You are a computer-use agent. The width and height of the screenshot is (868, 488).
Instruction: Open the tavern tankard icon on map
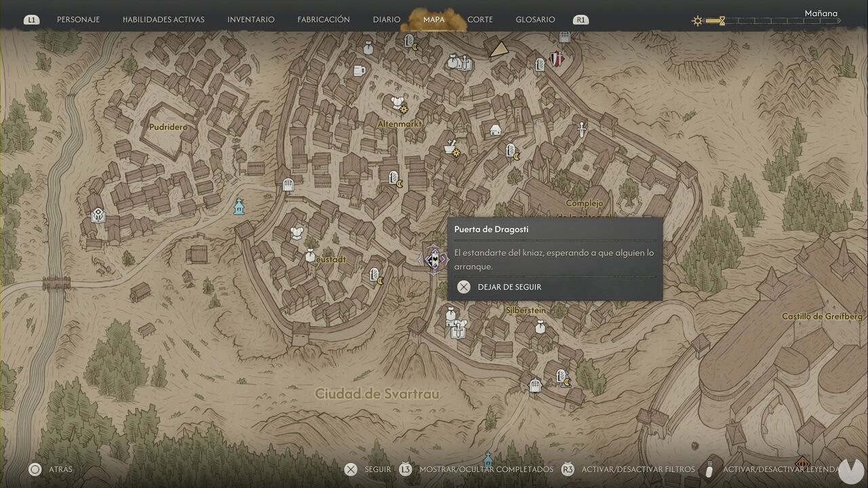click(359, 70)
